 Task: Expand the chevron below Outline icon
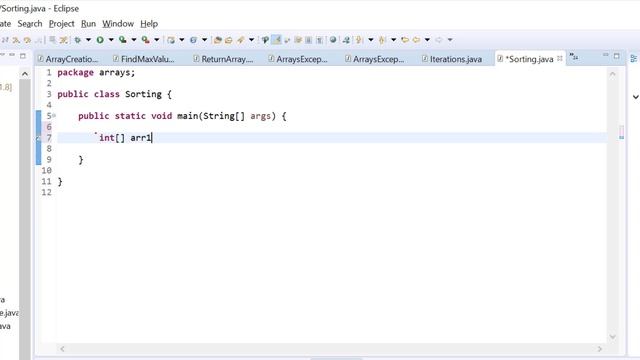pyautogui.click(x=636, y=97)
